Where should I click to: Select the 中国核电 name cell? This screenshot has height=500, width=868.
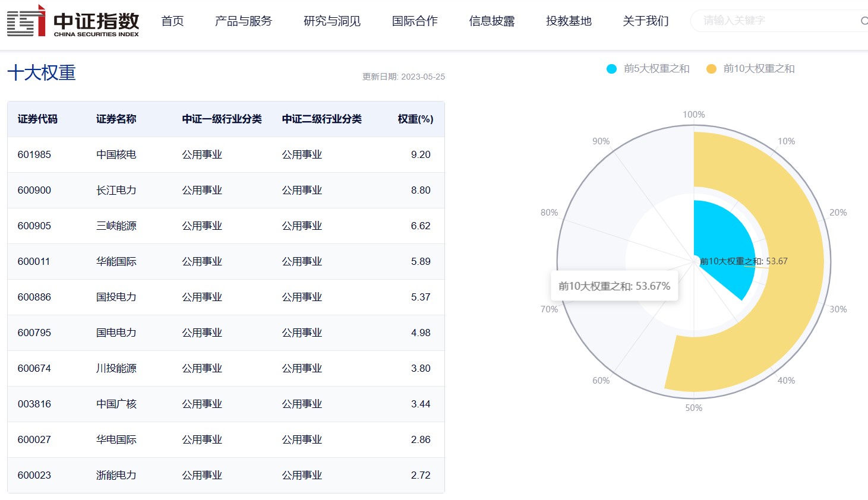point(116,155)
